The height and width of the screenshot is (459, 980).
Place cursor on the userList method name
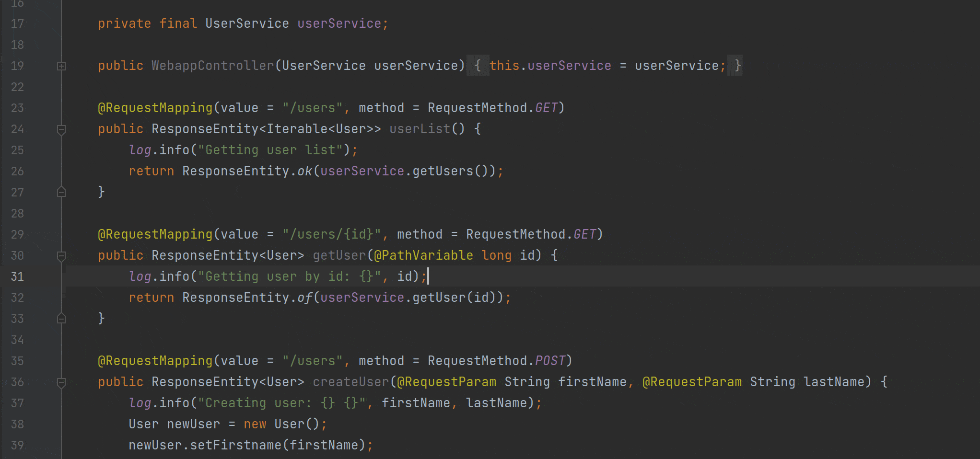click(420, 129)
